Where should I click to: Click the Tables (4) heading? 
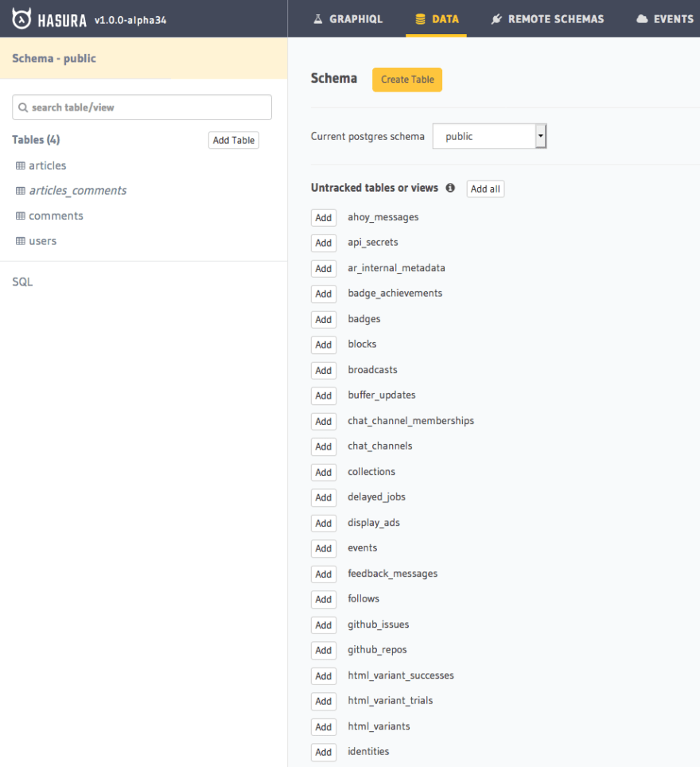pos(36,140)
